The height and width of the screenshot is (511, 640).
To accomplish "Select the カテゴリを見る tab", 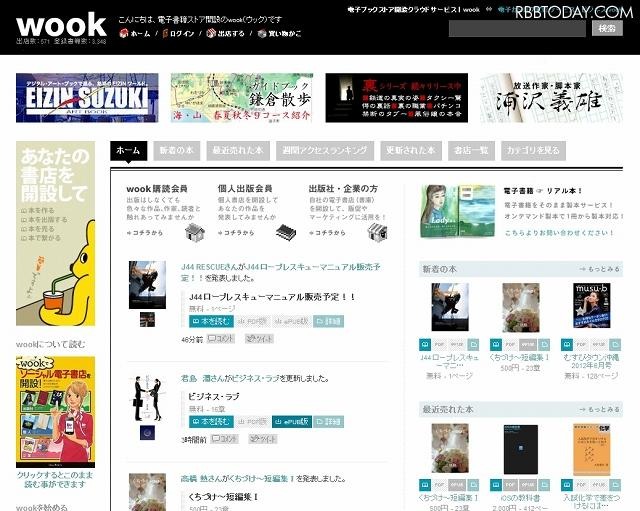I will click(533, 151).
